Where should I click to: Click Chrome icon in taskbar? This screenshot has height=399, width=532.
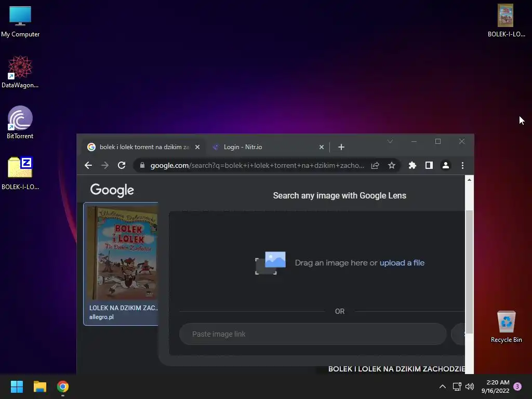click(x=63, y=387)
